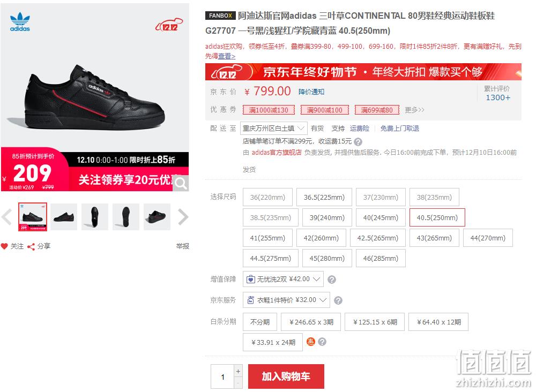536x392 pixels.
Task: Choose ¥125.15 x 6期 installment option
Action: click(x=375, y=322)
